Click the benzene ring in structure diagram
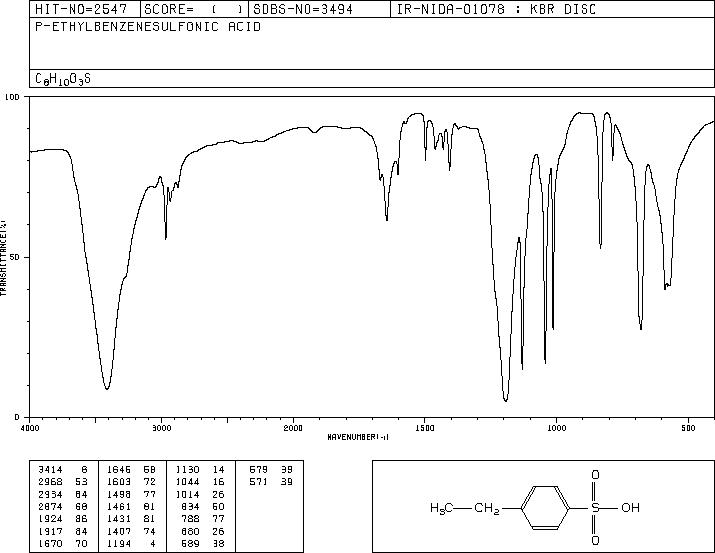Screen dimensions: 715x553 pos(546,508)
